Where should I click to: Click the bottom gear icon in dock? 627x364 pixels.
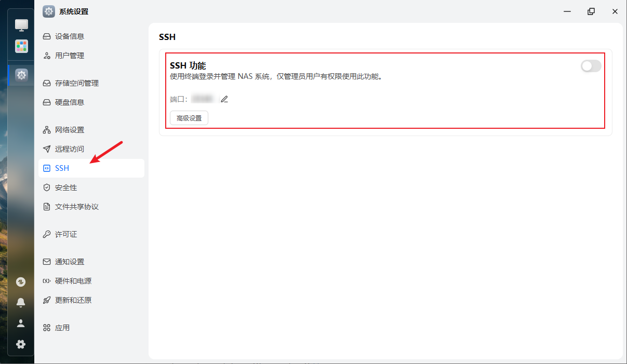21,344
